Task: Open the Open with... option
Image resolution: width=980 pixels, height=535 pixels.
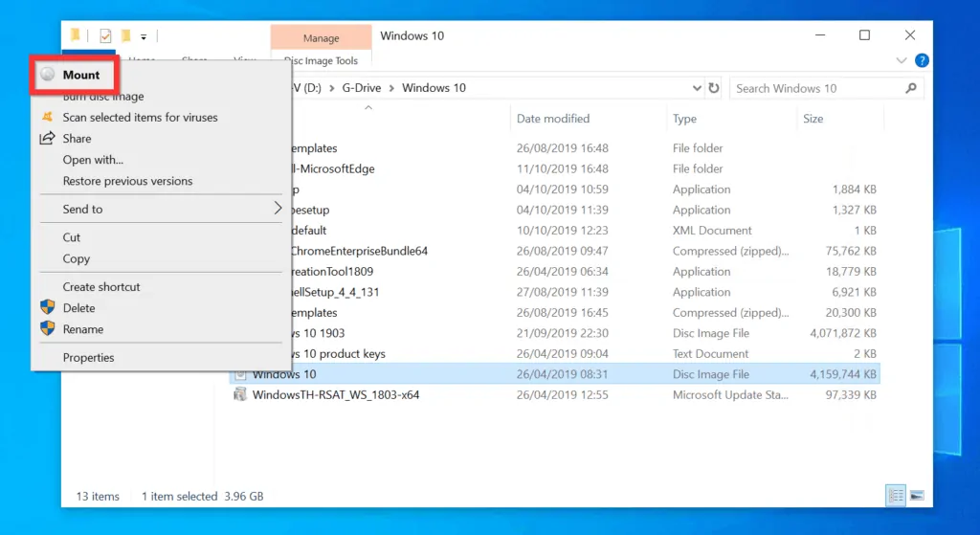Action: coord(93,160)
